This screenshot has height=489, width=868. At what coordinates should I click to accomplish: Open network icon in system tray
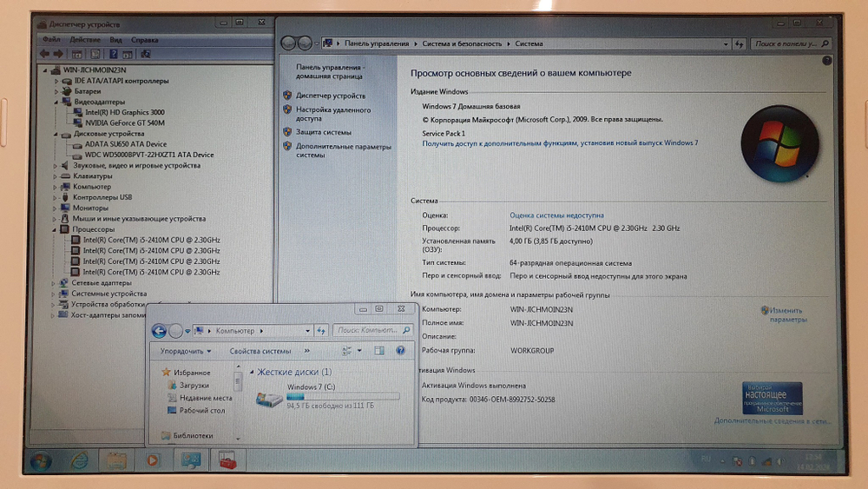[x=766, y=461]
